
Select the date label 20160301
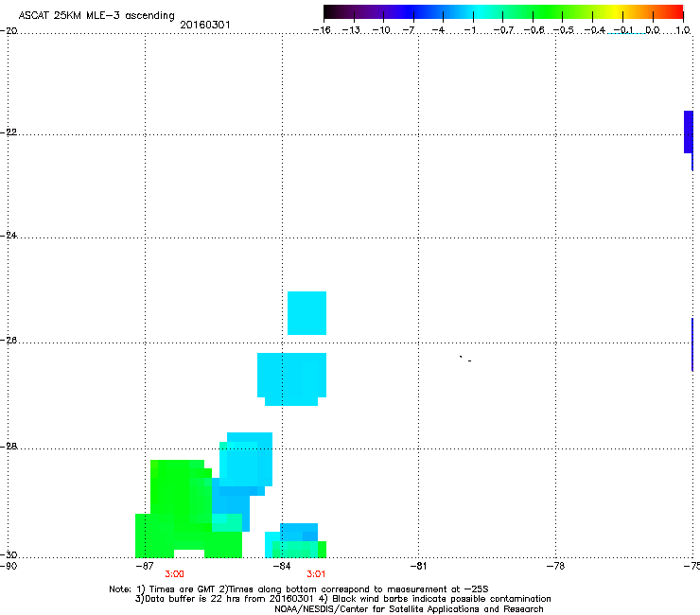[205, 25]
